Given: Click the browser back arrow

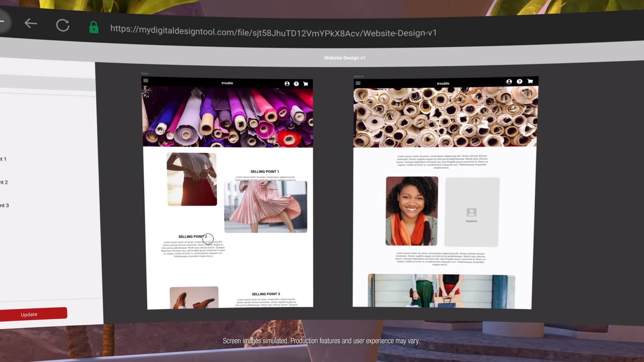Looking at the screenshot, I should coord(31,23).
